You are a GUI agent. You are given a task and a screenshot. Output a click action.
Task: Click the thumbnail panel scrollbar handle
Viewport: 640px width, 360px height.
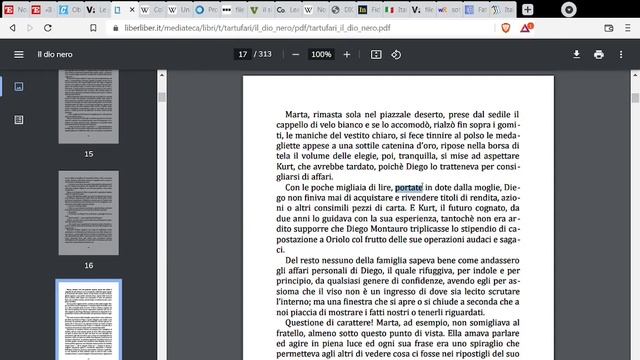click(x=162, y=97)
